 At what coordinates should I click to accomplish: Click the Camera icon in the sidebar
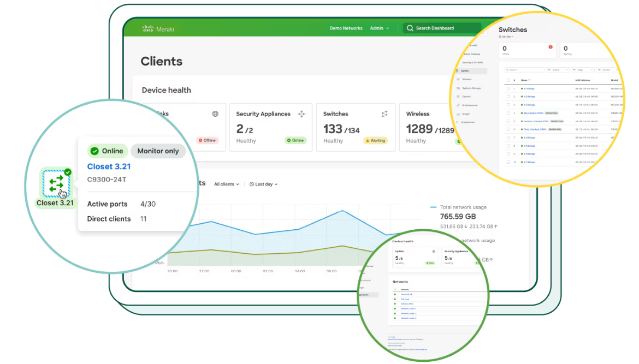click(x=458, y=97)
